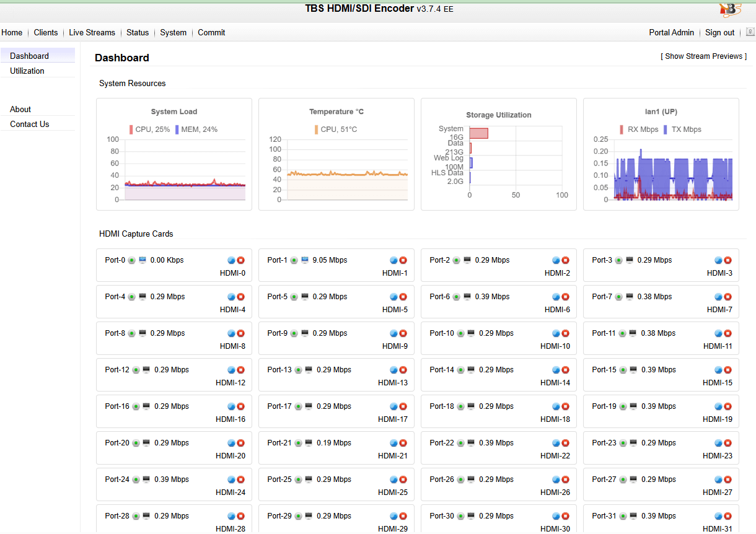
Task: Select Utilization in the left sidebar
Action: [27, 71]
